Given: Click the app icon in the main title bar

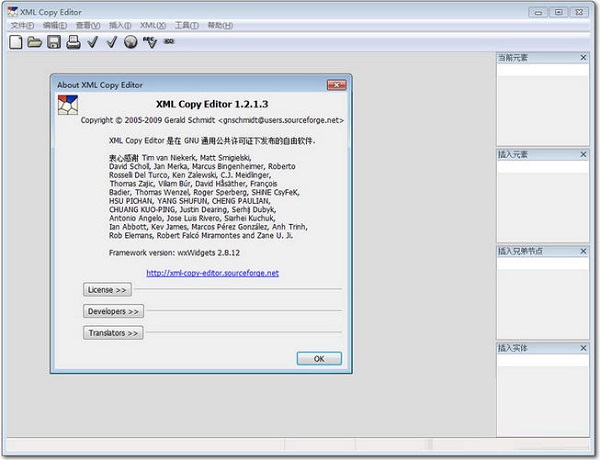Looking at the screenshot, I should (x=13, y=12).
